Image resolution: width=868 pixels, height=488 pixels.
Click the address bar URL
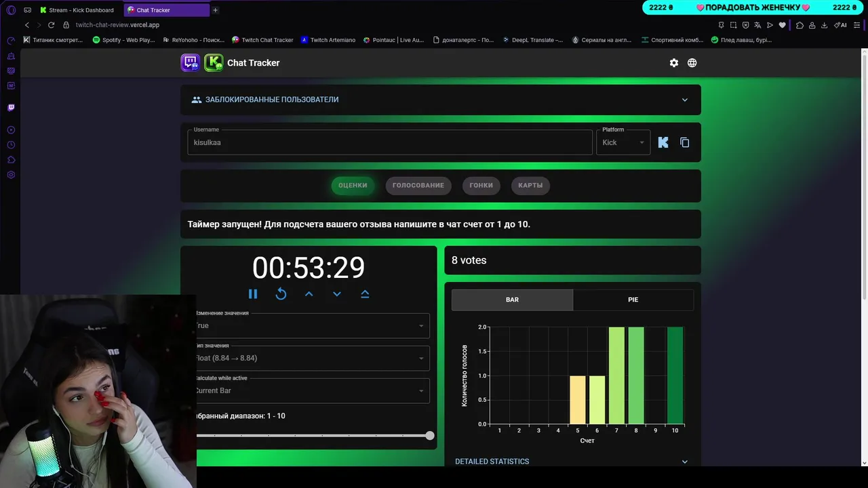[x=117, y=25]
